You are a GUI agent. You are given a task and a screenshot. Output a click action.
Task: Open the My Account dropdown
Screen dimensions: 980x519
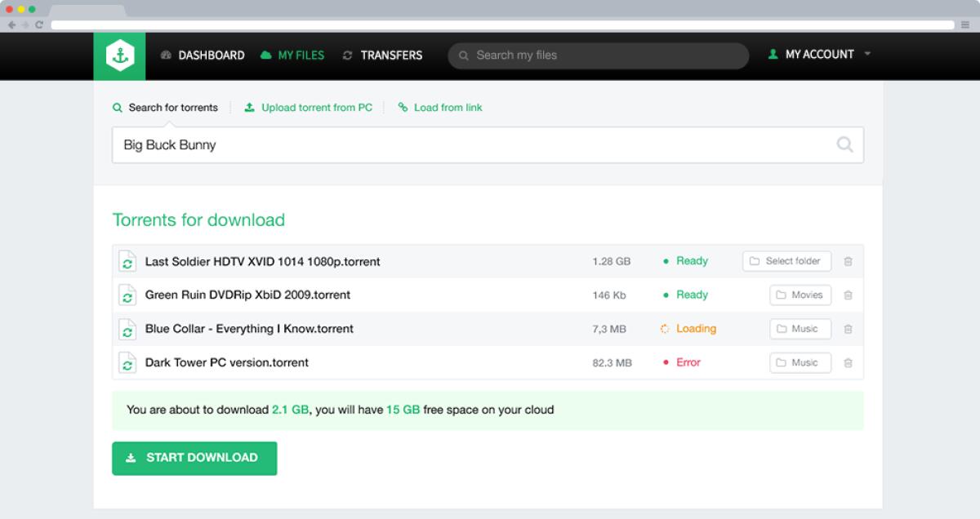[x=819, y=55]
